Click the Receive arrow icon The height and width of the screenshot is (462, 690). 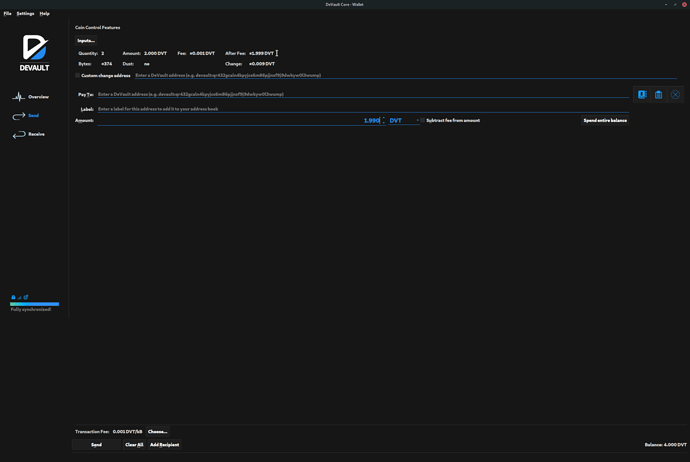click(x=18, y=135)
